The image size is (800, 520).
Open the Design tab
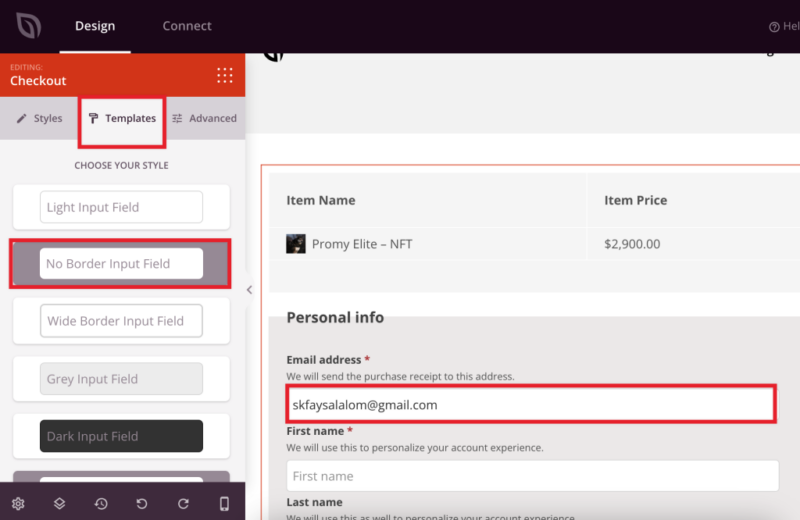(x=95, y=26)
